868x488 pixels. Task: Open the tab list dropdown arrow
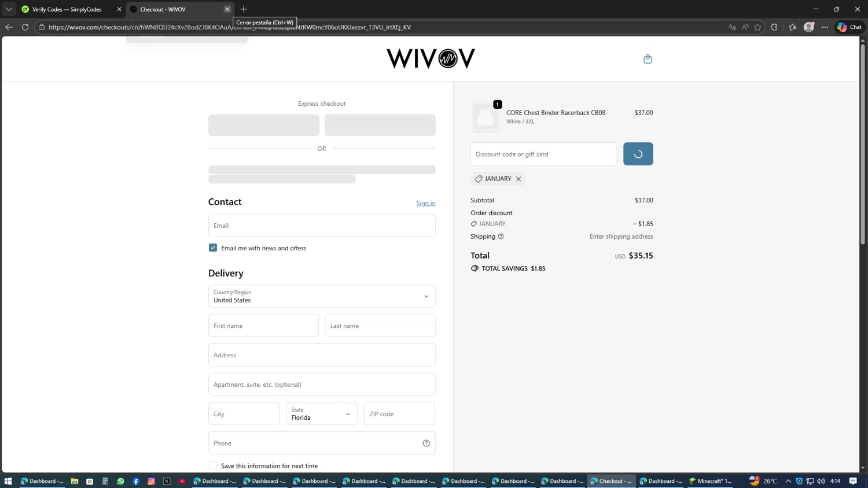point(9,9)
